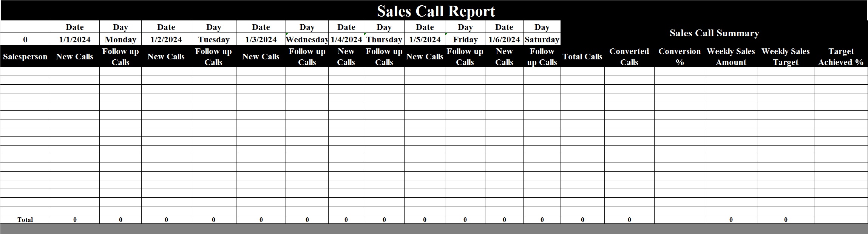Select the Saturday day cell
Screen dimensions: 868x234
[542, 39]
